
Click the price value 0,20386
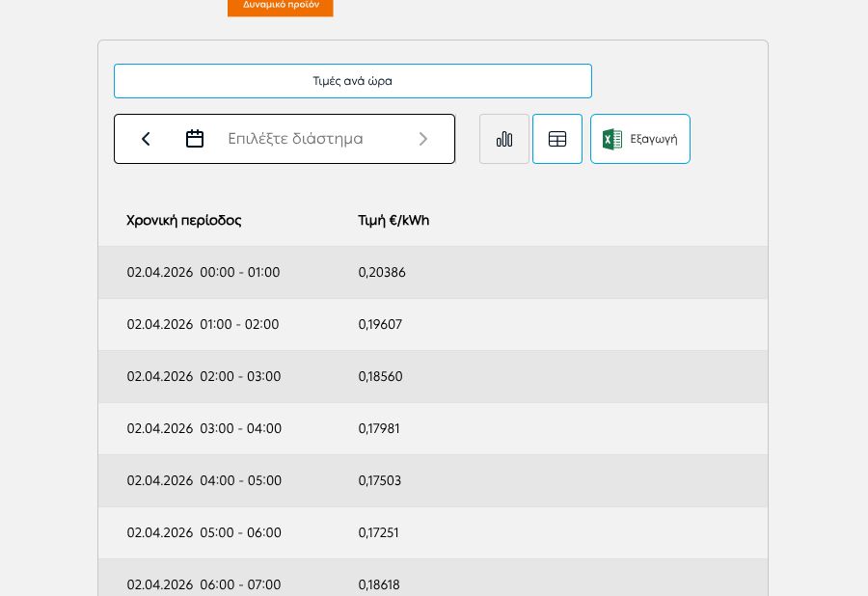382,273
